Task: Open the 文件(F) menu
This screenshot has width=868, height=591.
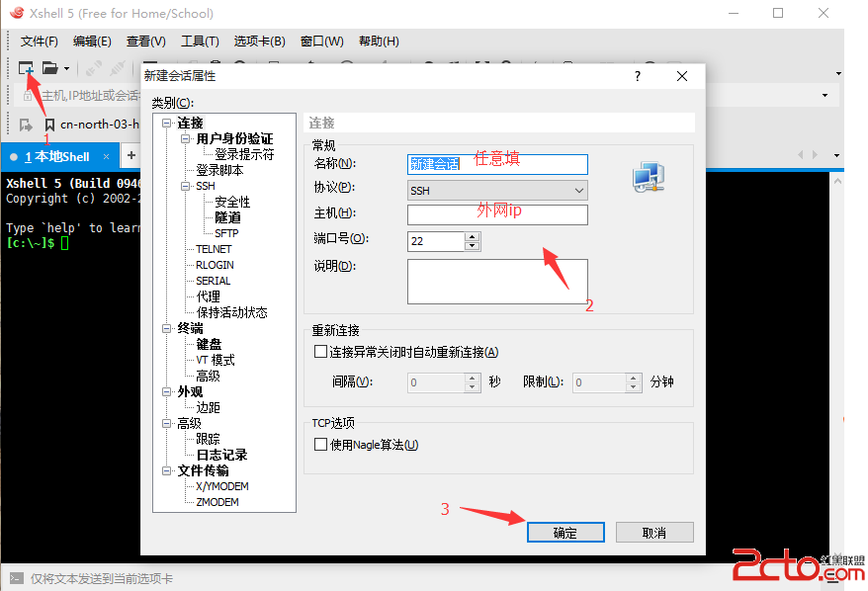Action: coord(40,42)
